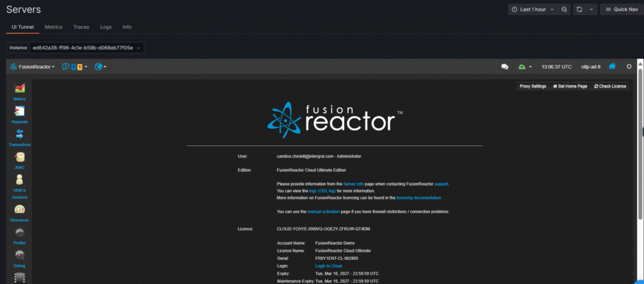
Task: Open the Requests sidebar icon
Action: point(19,113)
